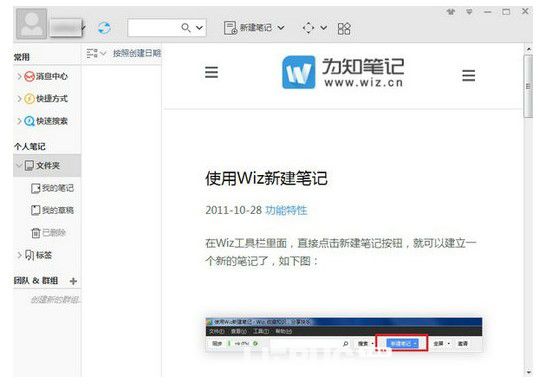Screen dimensions: 540x384
Task: Click the 标签 tag icon
Action: (x=30, y=255)
